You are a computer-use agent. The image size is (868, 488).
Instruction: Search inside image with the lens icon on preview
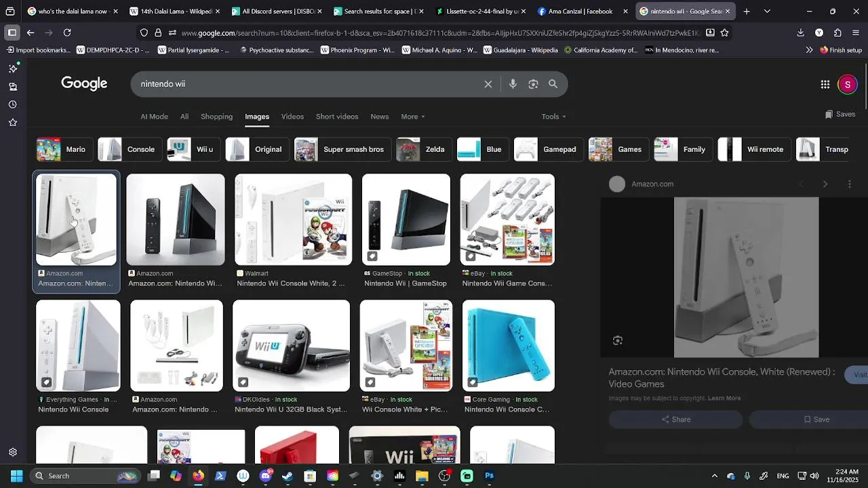pos(617,340)
